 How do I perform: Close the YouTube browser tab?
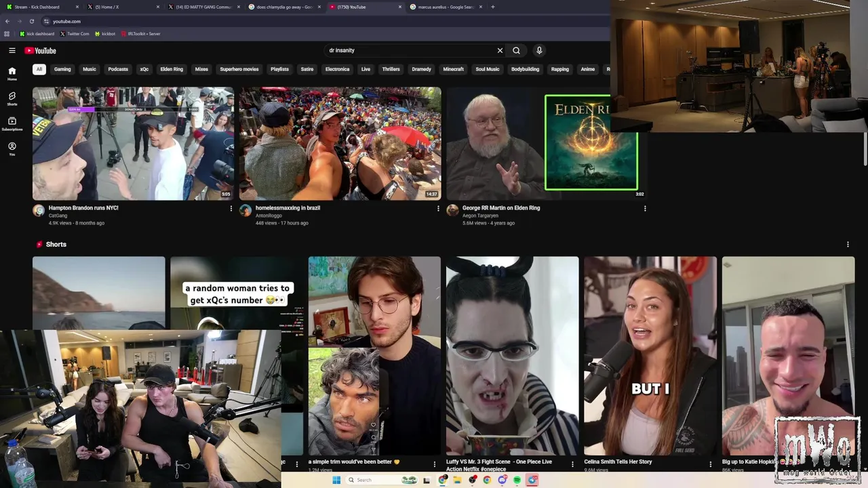400,7
